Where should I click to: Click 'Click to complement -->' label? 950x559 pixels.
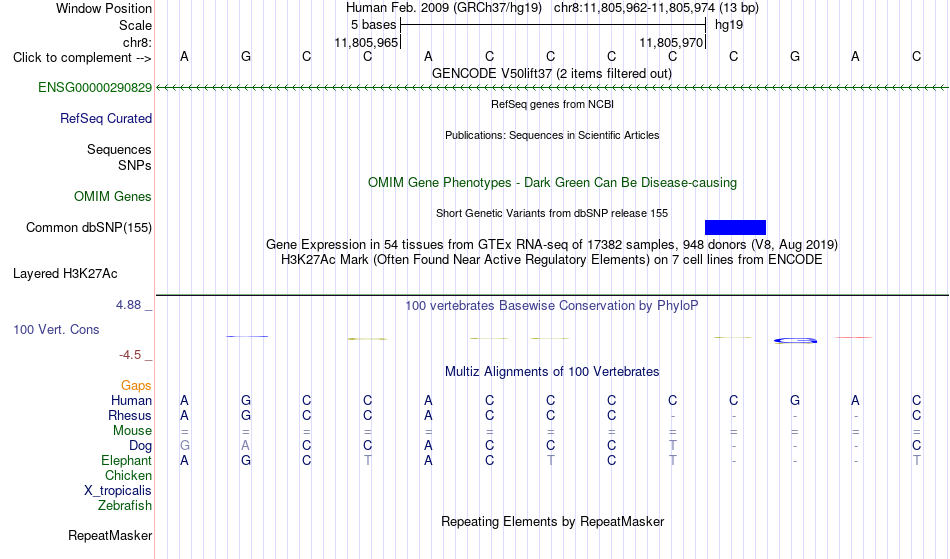(x=82, y=58)
